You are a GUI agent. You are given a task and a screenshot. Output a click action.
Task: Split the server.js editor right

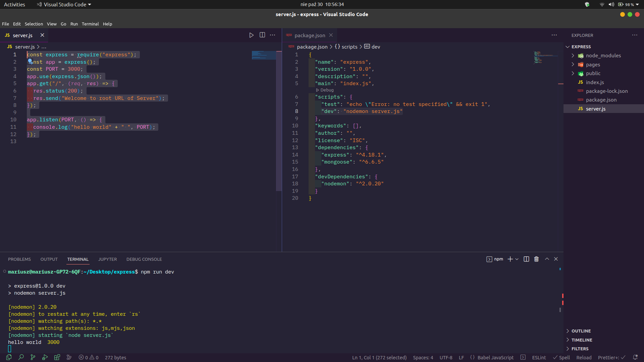(262, 35)
